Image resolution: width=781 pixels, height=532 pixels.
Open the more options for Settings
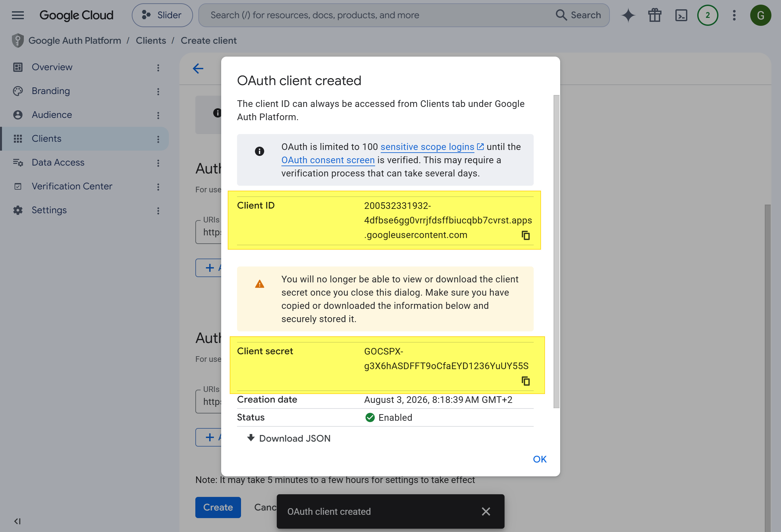158,211
